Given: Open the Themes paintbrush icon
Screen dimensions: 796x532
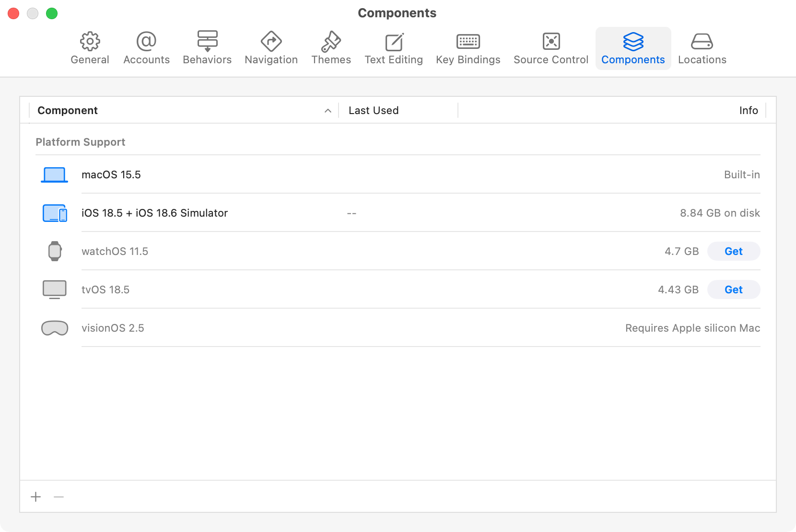Looking at the screenshot, I should point(331,41).
